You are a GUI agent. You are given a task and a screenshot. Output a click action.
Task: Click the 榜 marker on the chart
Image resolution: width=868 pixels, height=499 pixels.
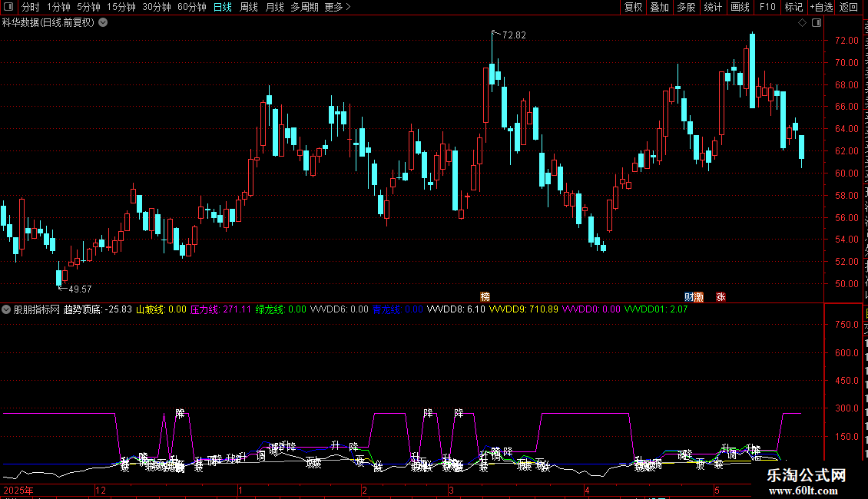pyautogui.click(x=485, y=297)
